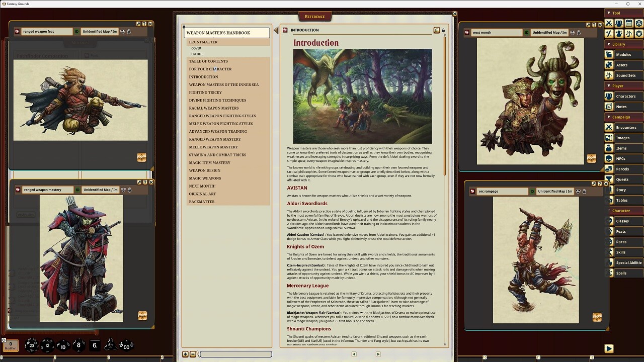
Task: Open the Sound Sets library
Action: (625, 75)
